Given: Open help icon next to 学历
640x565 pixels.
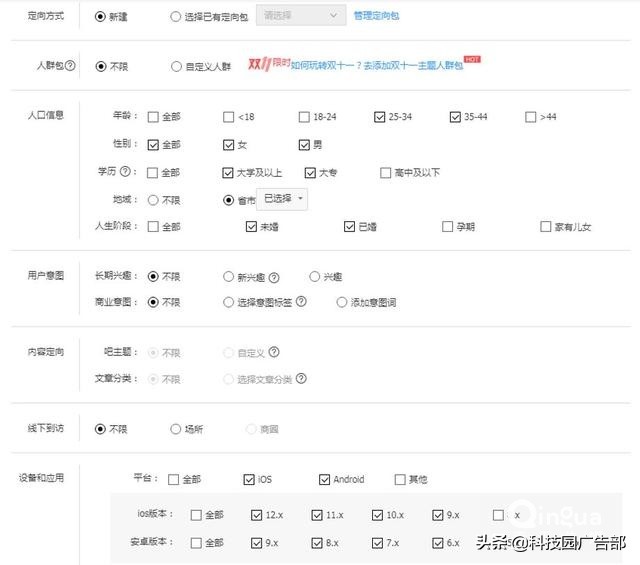Looking at the screenshot, I should coord(125,171).
